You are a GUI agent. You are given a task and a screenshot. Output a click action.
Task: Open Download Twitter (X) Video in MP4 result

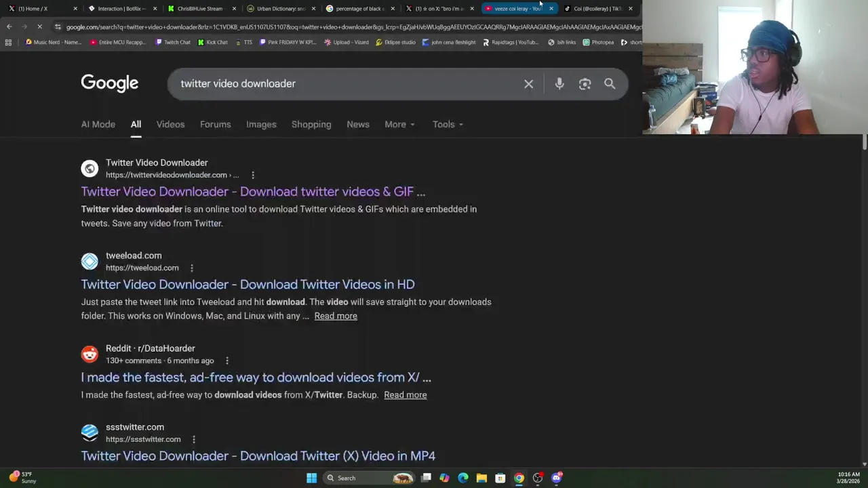(258, 456)
